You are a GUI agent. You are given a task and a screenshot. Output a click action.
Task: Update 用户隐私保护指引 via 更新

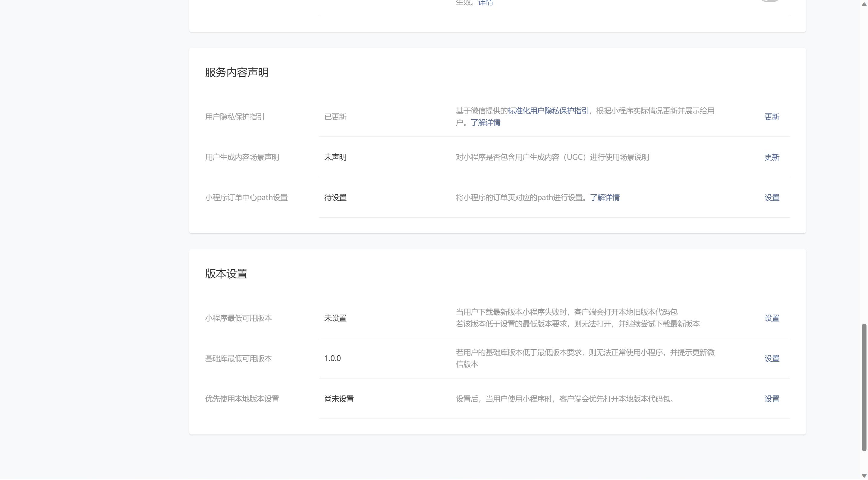click(x=772, y=117)
